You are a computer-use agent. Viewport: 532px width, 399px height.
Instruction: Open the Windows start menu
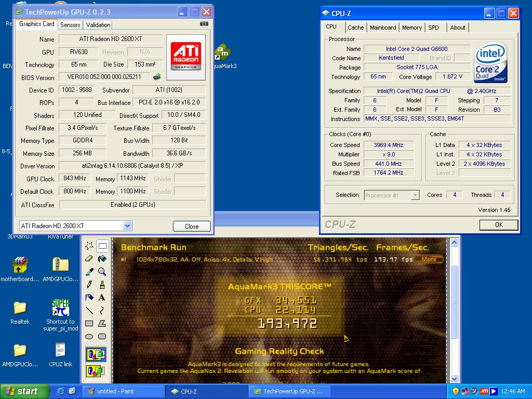click(24, 391)
